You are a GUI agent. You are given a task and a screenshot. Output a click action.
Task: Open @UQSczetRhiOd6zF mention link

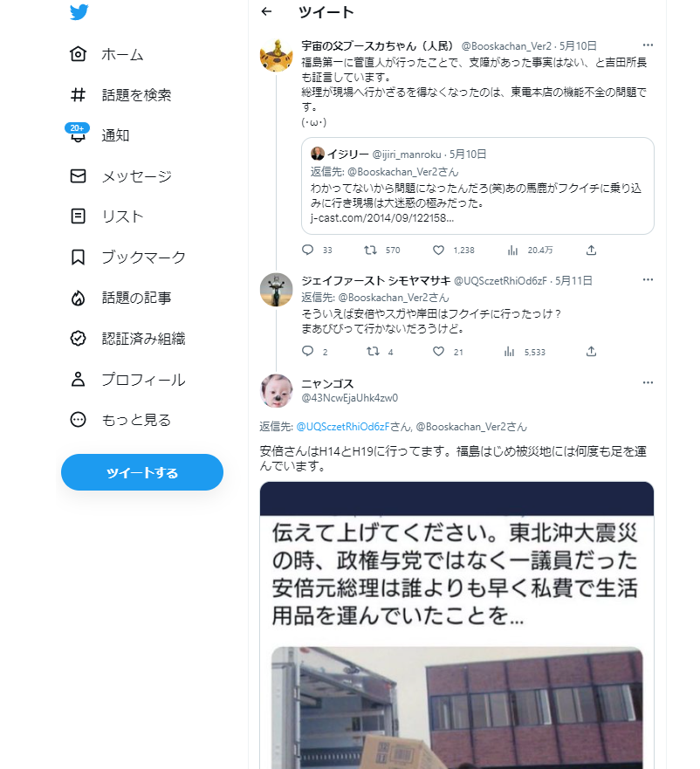[x=343, y=427]
